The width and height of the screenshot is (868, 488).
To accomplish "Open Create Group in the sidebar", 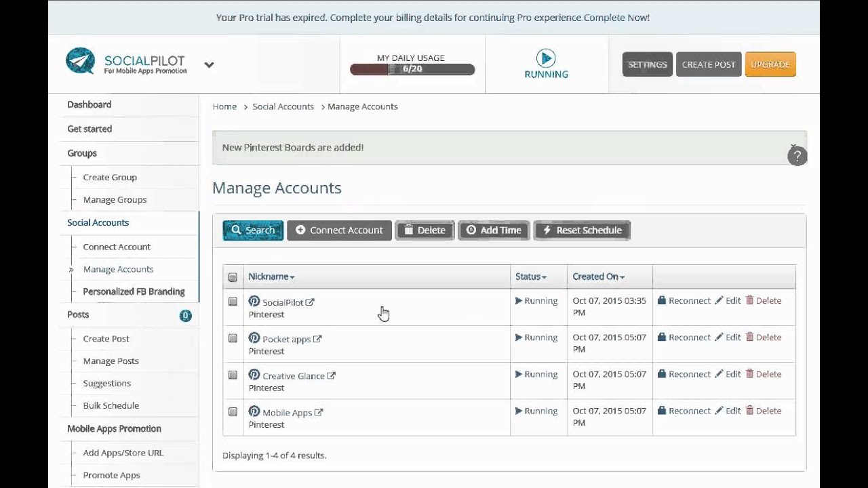I will pyautogui.click(x=110, y=178).
